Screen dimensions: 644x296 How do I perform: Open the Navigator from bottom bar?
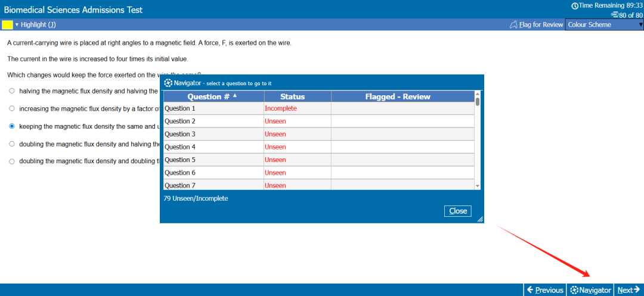590,290
